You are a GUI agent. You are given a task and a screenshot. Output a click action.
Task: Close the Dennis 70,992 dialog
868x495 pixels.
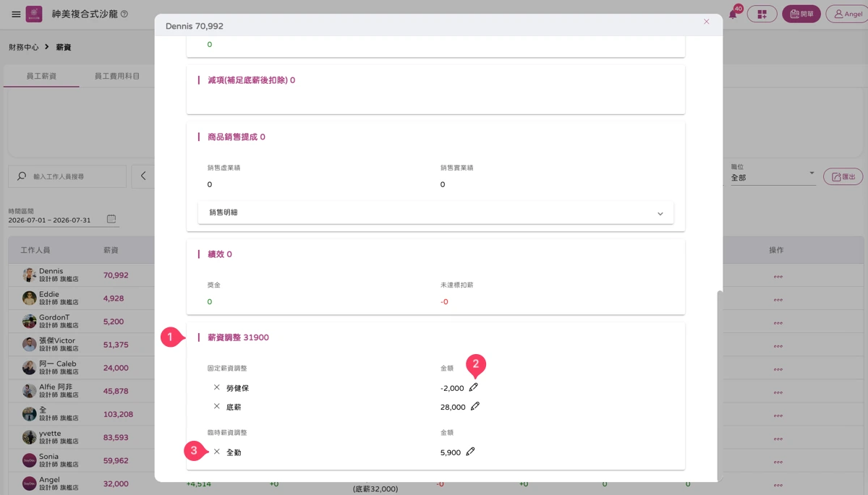pos(707,22)
